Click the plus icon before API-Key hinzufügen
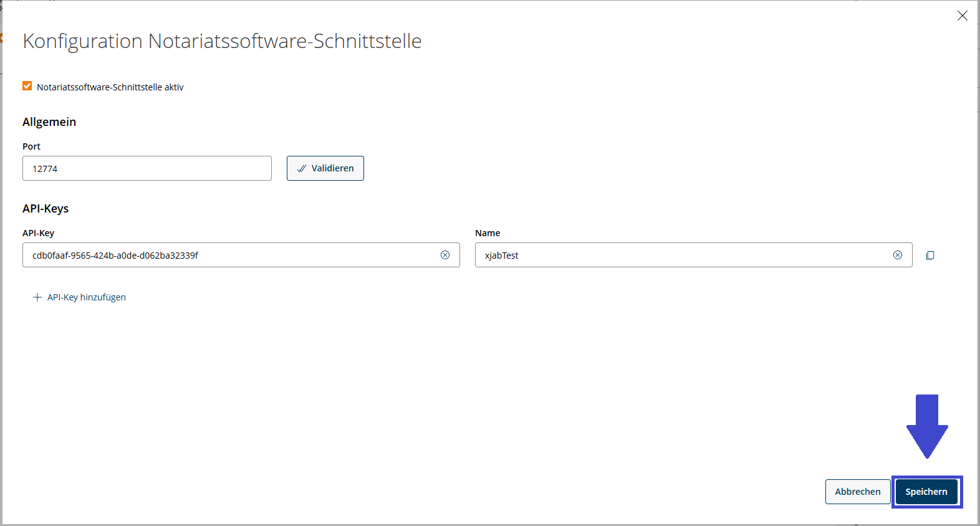Viewport: 980px width, 526px height. tap(37, 297)
